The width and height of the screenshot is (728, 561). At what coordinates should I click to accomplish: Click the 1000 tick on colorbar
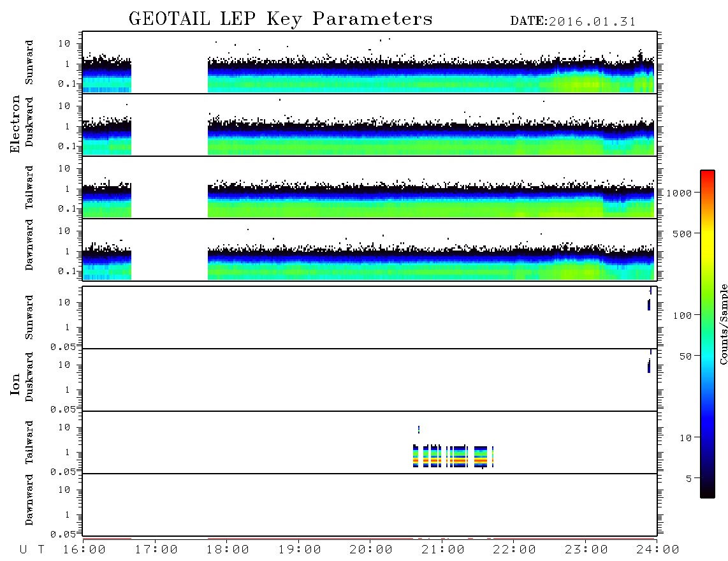pyautogui.click(x=679, y=193)
